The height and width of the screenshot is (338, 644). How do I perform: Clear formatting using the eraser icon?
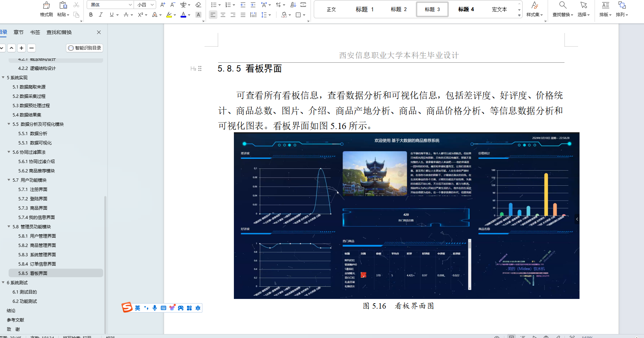click(x=198, y=5)
